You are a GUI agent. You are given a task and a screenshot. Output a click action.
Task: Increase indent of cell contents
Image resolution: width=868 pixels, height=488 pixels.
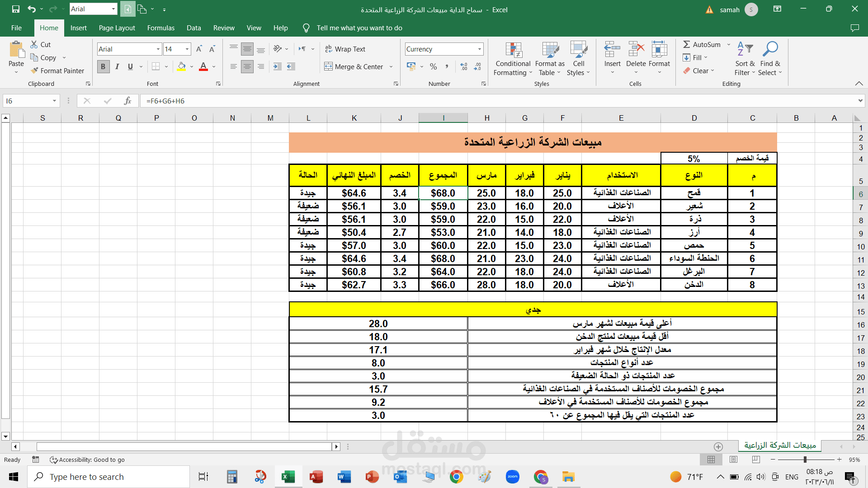click(x=278, y=66)
